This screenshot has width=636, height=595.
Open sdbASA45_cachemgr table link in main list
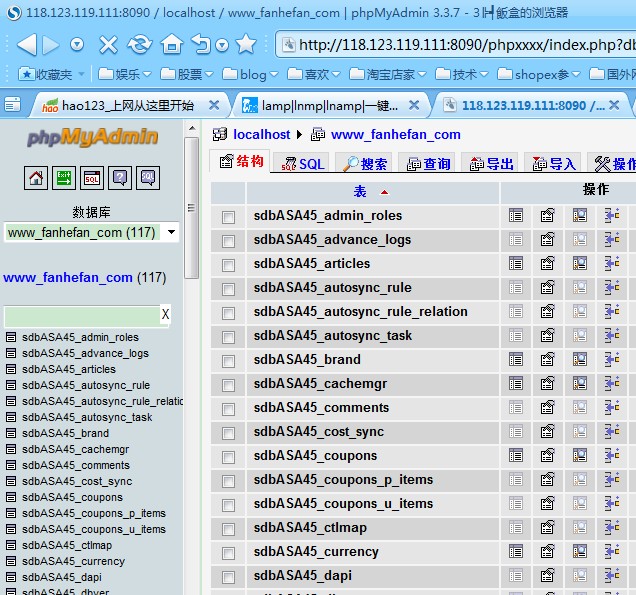(320, 383)
